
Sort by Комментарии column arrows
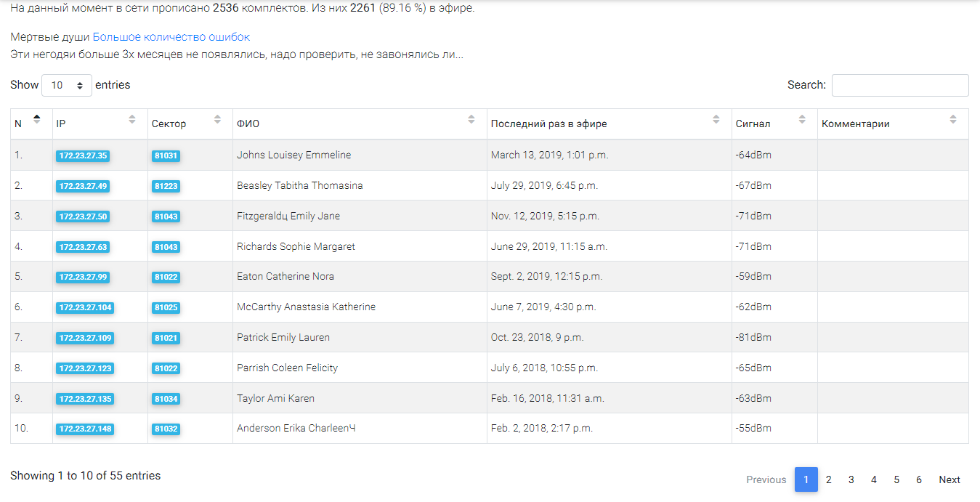point(953,119)
